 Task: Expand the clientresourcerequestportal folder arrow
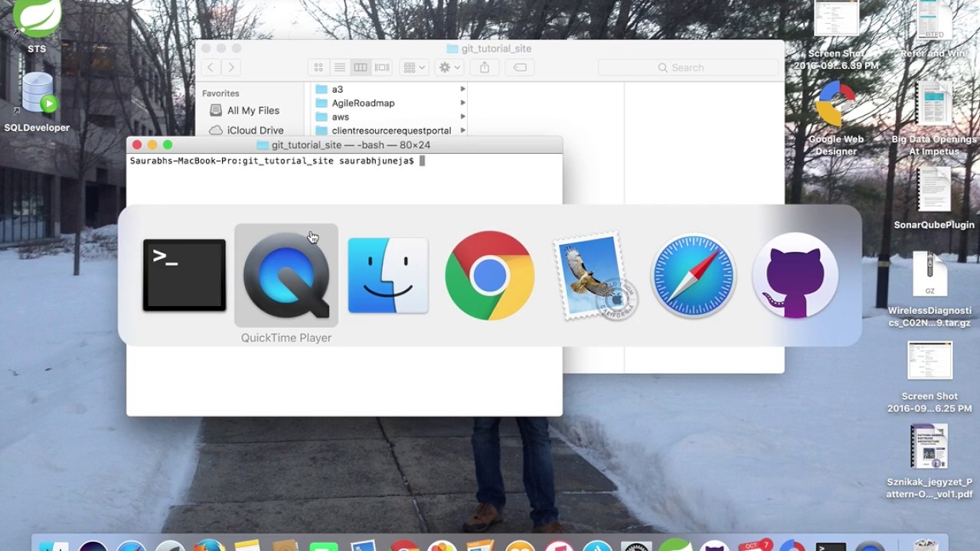(462, 130)
